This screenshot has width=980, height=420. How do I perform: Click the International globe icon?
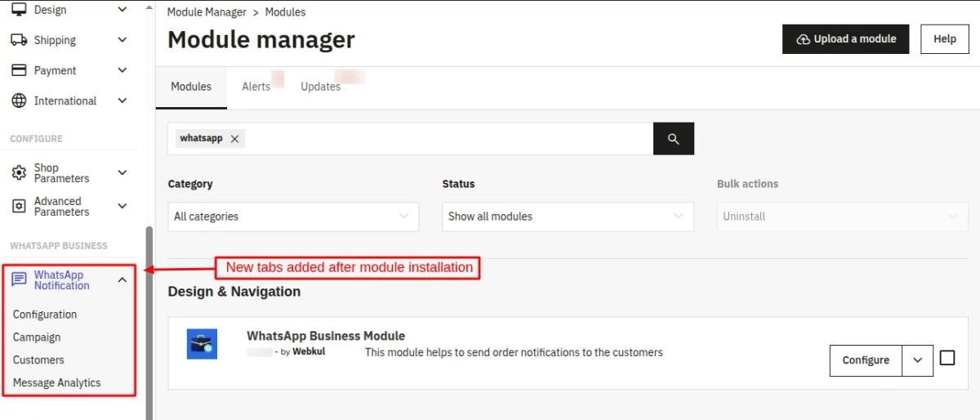pos(19,101)
